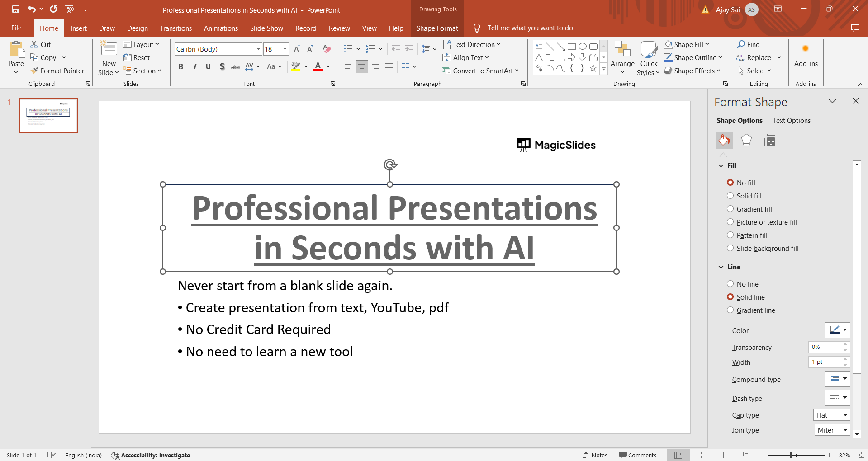
Task: Click the Notes button in status bar
Action: point(595,455)
